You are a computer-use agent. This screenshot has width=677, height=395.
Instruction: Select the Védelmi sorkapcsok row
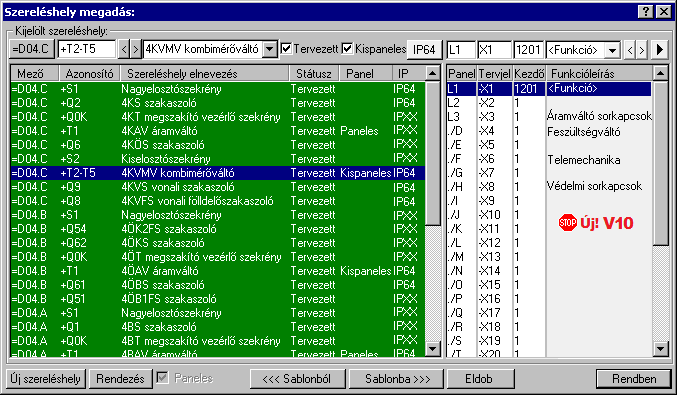[549, 187]
